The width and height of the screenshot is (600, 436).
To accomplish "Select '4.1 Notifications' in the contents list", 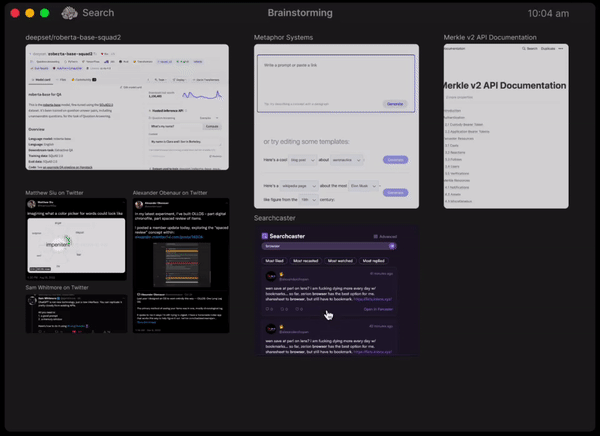I will click(457, 187).
